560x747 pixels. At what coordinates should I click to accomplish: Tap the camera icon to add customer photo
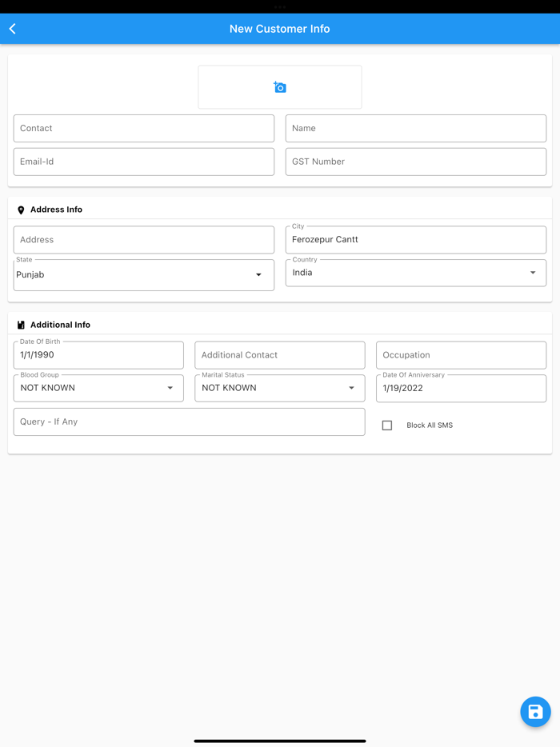point(279,86)
